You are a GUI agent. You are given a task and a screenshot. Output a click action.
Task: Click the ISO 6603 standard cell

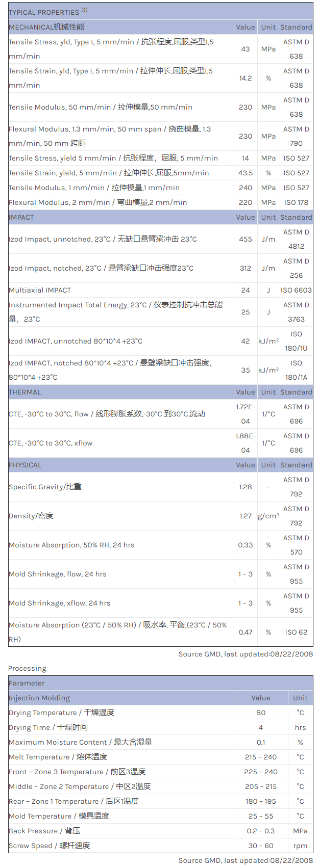click(296, 290)
